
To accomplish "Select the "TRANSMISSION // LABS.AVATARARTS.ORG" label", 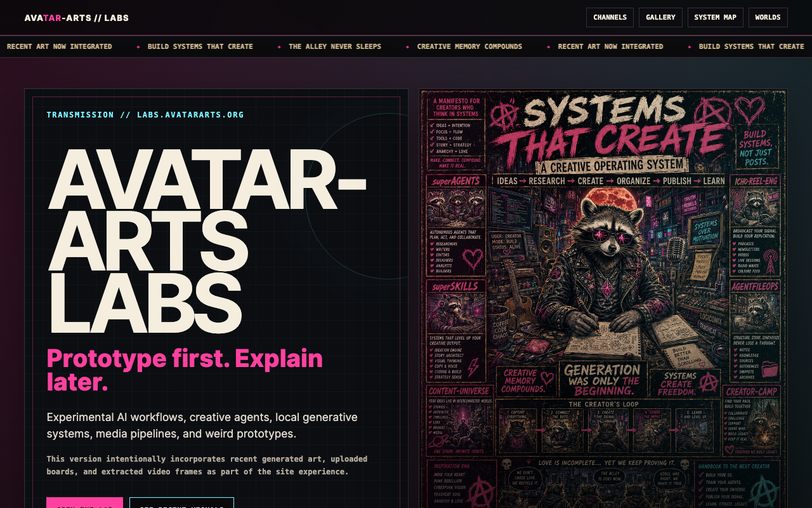I will (x=145, y=115).
